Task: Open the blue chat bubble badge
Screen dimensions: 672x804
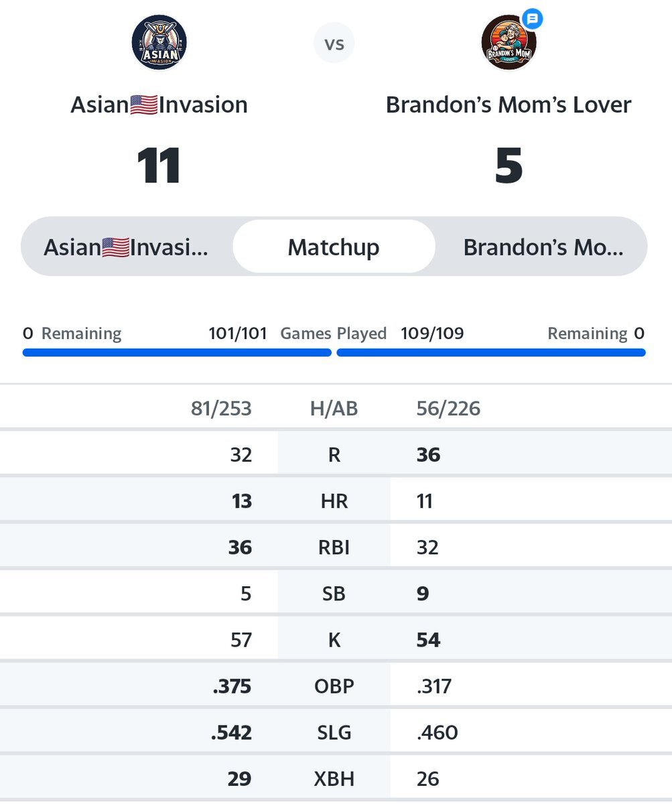Action: click(x=532, y=19)
